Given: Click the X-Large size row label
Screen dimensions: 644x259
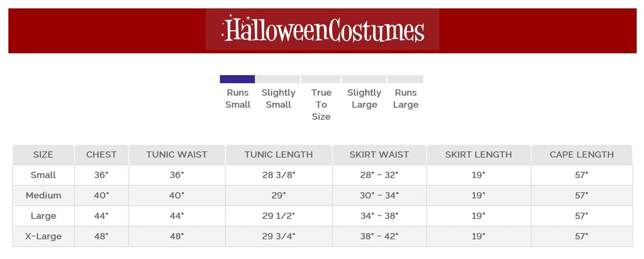Looking at the screenshot, I should point(43,236).
